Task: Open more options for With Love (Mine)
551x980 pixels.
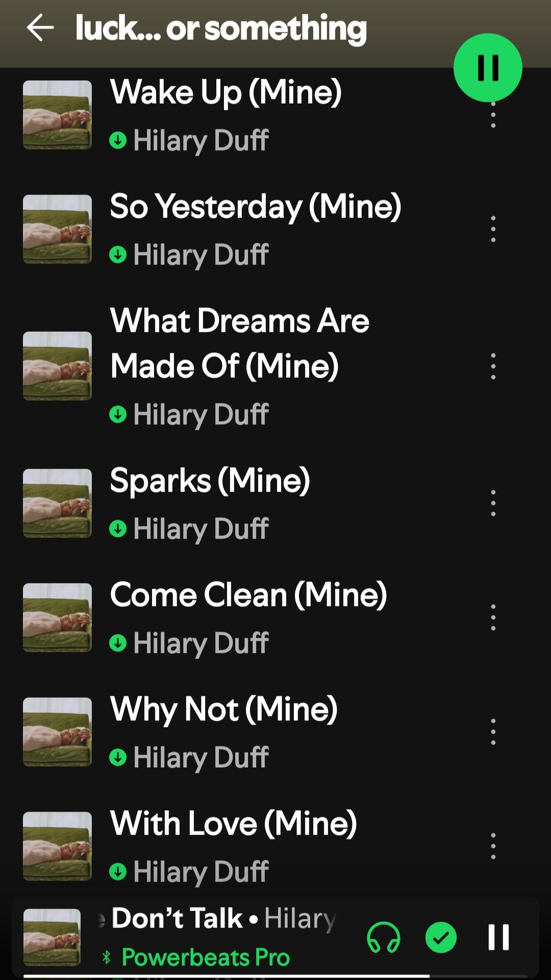Action: (x=493, y=846)
